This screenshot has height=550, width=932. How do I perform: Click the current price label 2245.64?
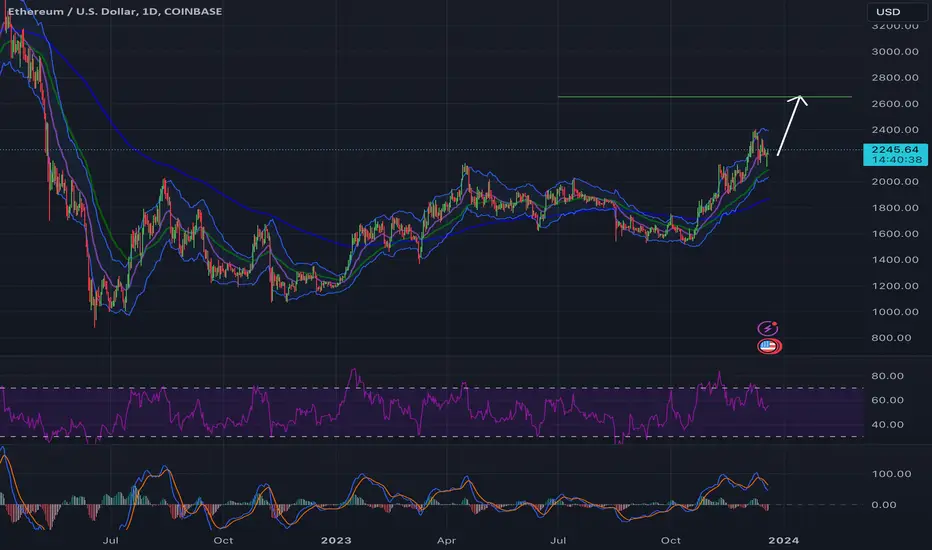click(895, 149)
